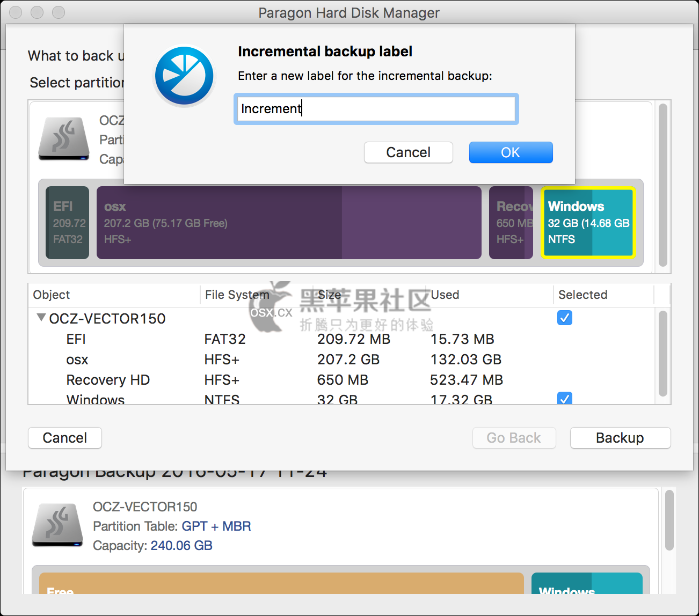Select the Windows row in the table
Screen dimensions: 699x616
tap(341, 398)
